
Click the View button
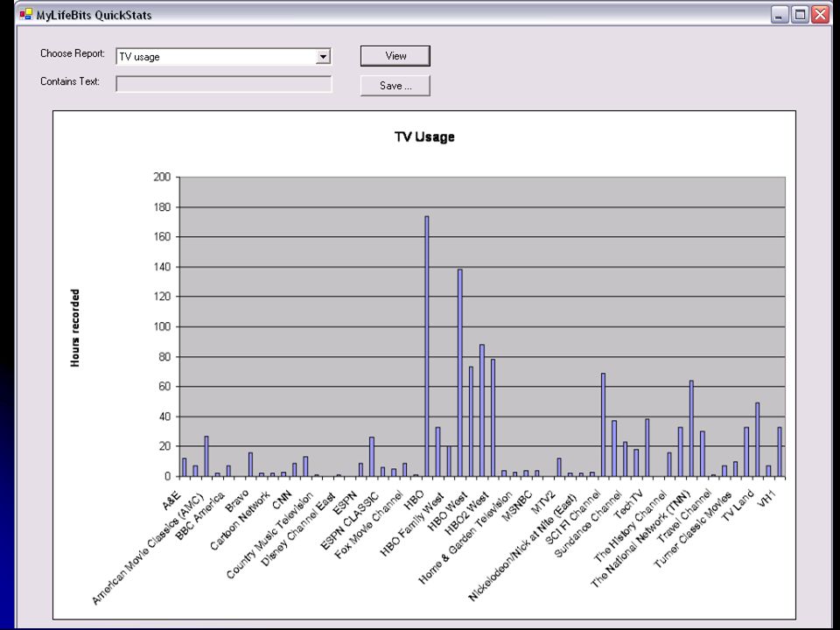click(395, 56)
